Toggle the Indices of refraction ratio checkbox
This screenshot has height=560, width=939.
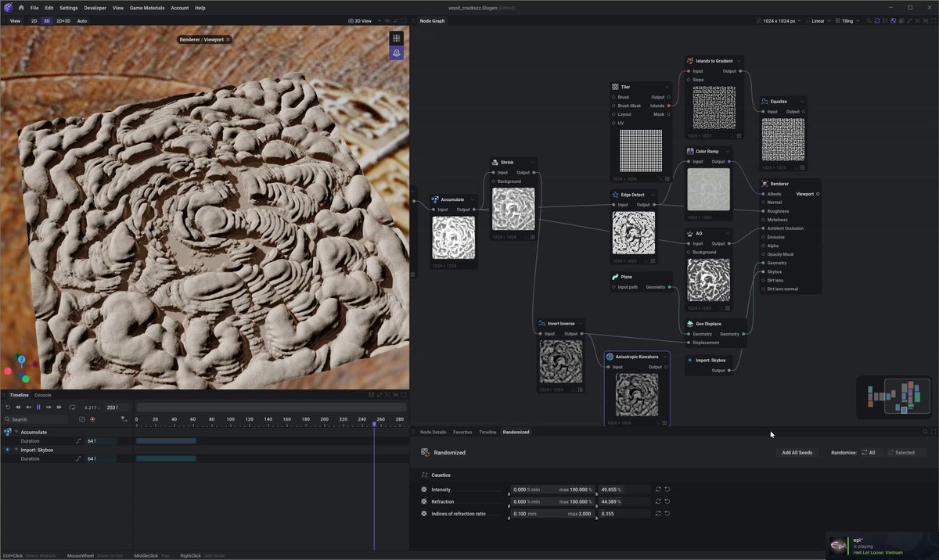pyautogui.click(x=424, y=514)
